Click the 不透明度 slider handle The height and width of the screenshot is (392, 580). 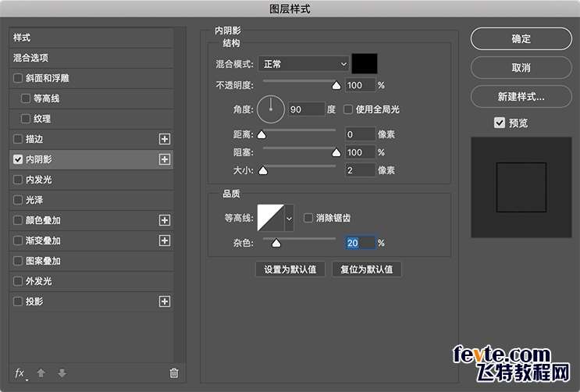(x=336, y=86)
